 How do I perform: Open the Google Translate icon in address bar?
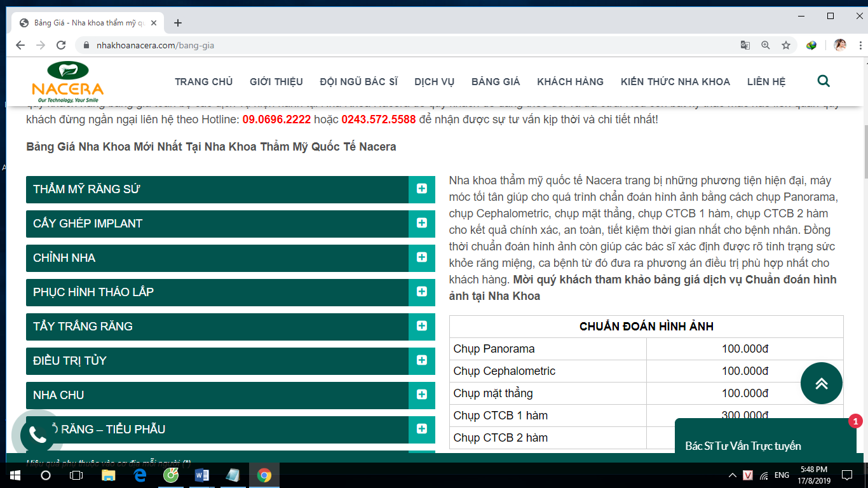point(745,45)
